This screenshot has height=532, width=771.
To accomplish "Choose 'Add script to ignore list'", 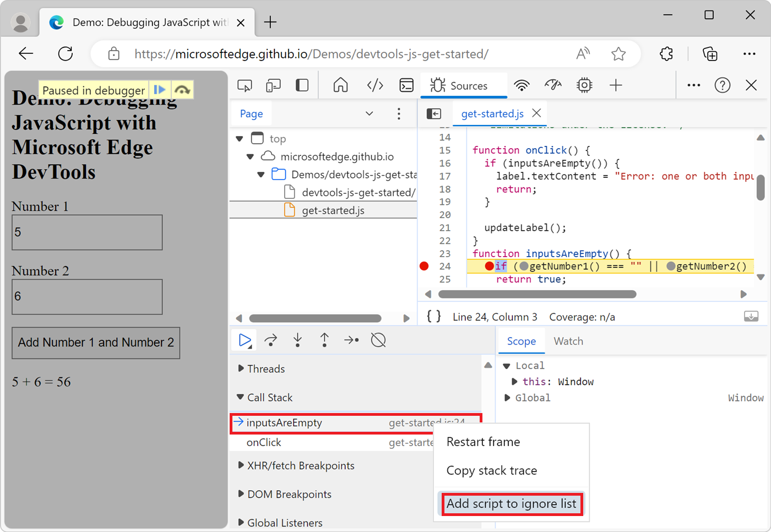I will pos(512,503).
